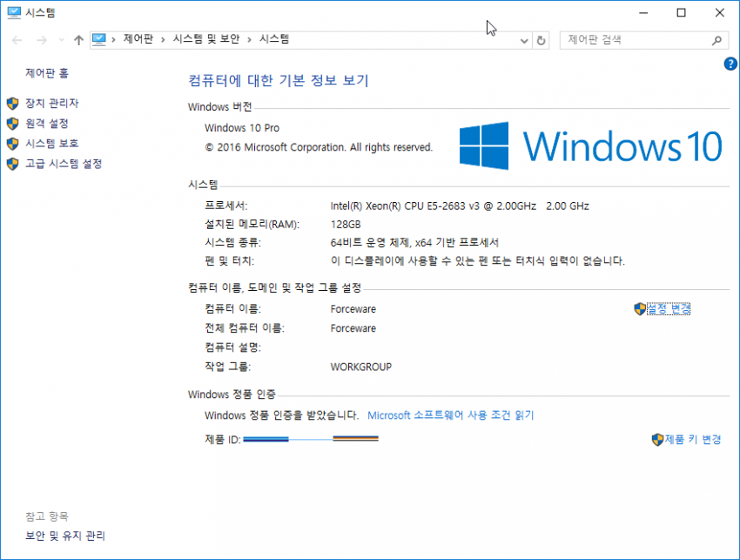Go up one level with Up arrow

(x=79, y=40)
